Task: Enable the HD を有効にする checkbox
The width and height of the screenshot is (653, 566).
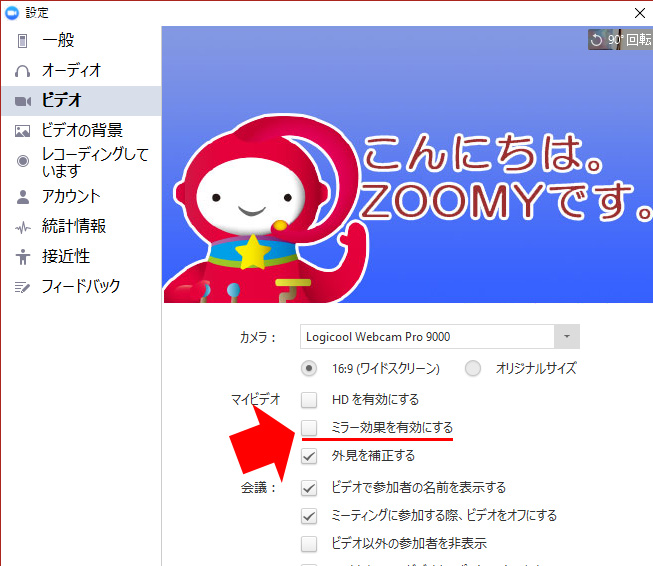Action: click(309, 400)
